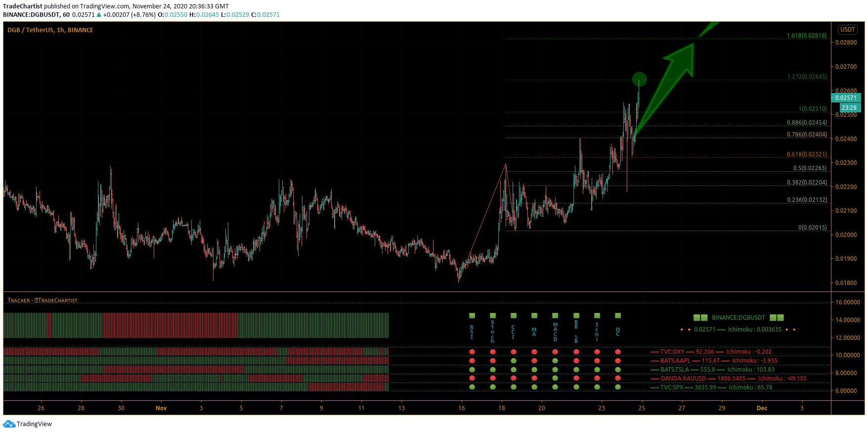Click the DC status dot in TVC:SPX row
Viewport: 868px width, 433px height.
(x=618, y=387)
